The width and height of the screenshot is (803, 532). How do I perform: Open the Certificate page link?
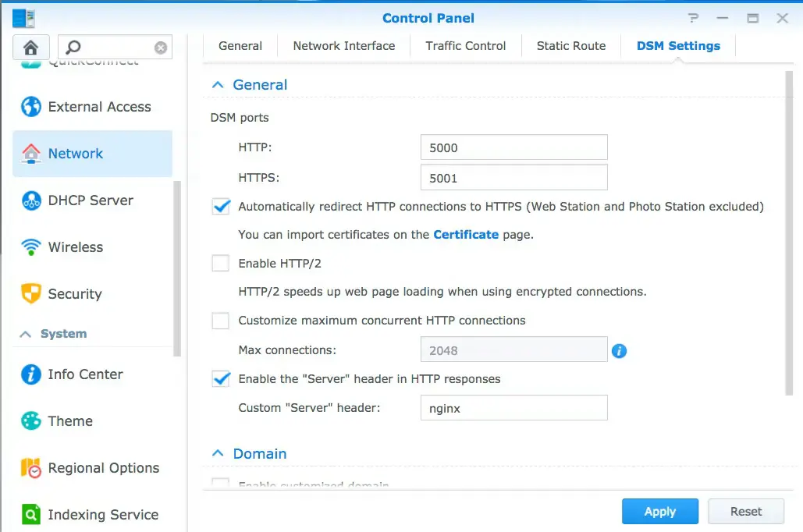click(x=466, y=234)
